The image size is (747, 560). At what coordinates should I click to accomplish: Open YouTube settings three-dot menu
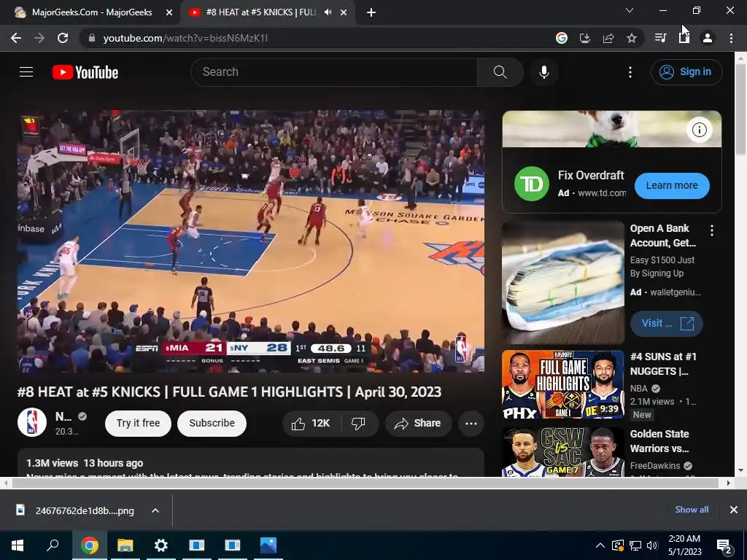pos(630,72)
